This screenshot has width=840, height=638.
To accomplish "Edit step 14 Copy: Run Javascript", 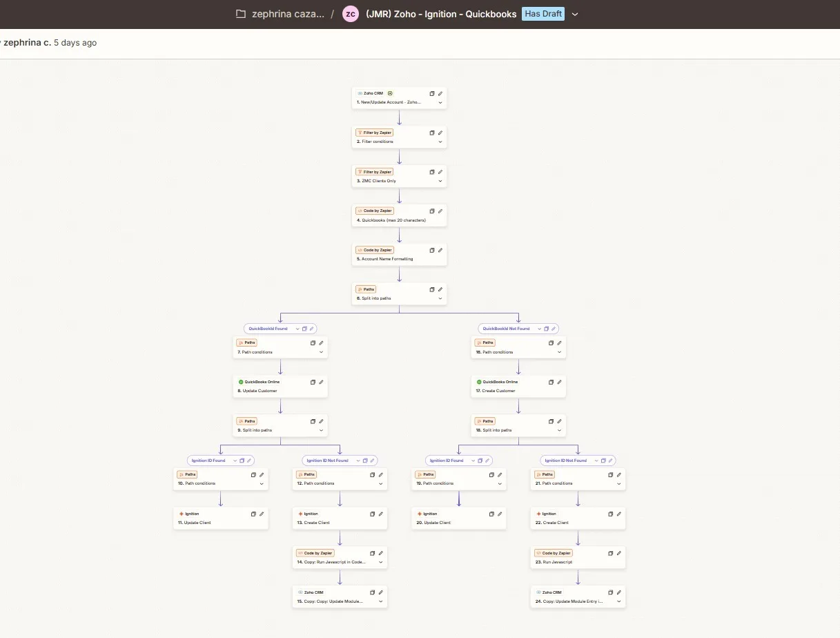I will (x=381, y=553).
